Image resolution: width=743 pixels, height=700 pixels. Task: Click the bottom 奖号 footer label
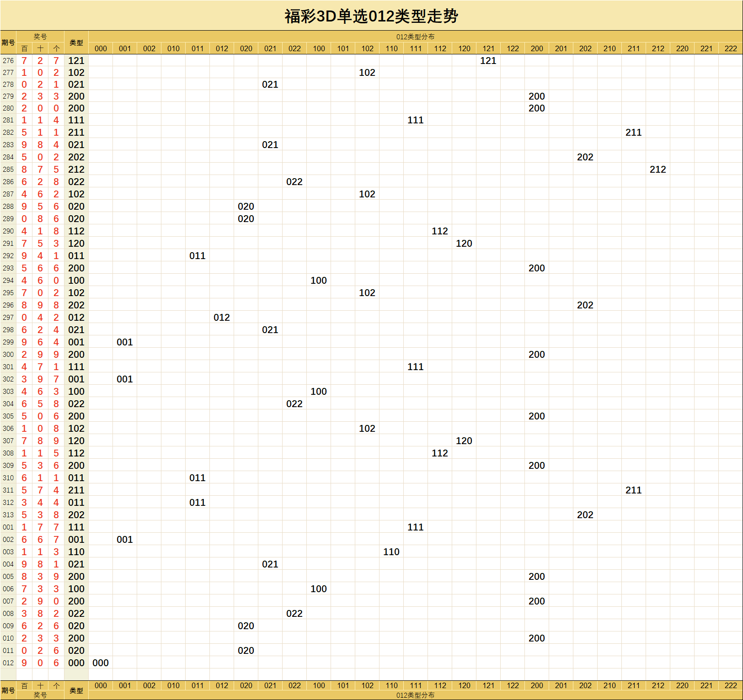tap(40, 695)
